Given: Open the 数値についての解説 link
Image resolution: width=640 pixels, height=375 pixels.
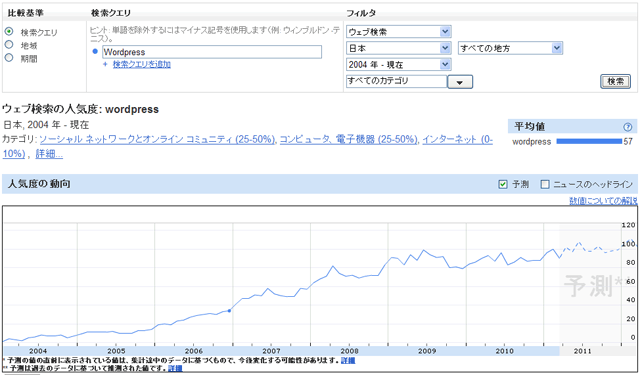Looking at the screenshot, I should coord(603,201).
